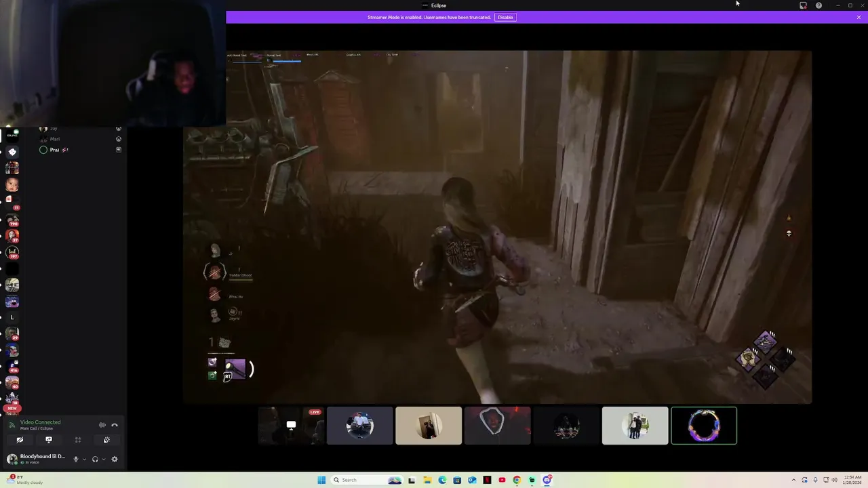This screenshot has height=488, width=868.
Task: Open Discord help icon in title bar
Action: coord(818,5)
